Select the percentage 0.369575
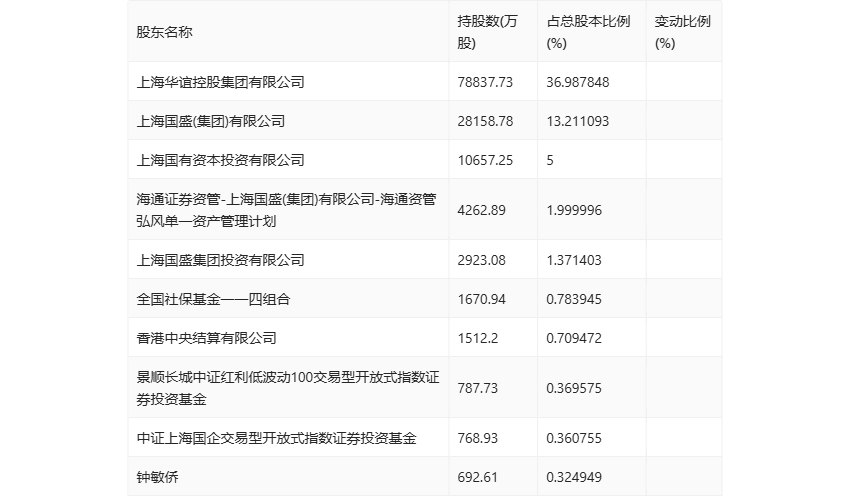This screenshot has width=850, height=496. 574,388
